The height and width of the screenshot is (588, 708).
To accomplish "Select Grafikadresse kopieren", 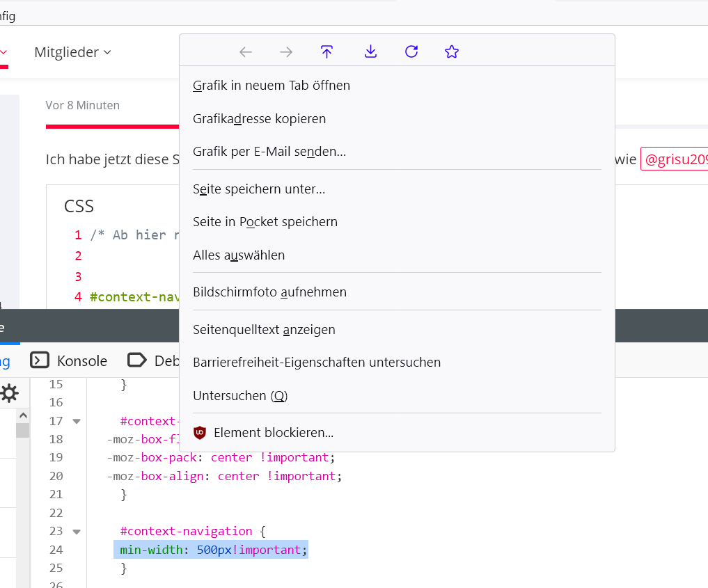I will (x=260, y=119).
